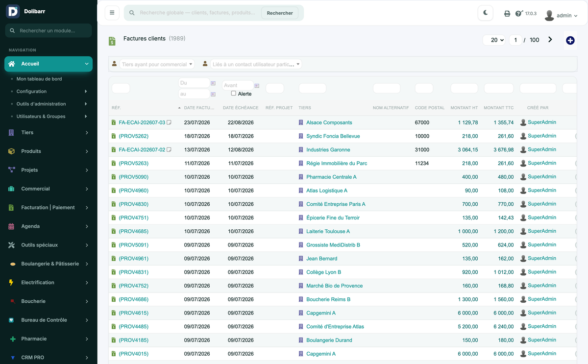Click the Code postal filter input

tap(424, 88)
